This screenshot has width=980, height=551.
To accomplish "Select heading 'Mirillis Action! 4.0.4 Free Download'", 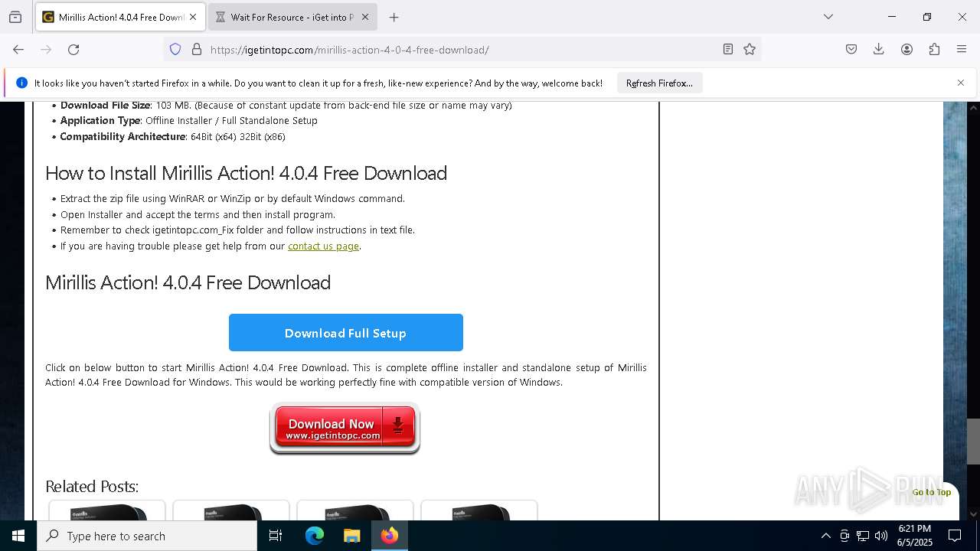I will [188, 282].
